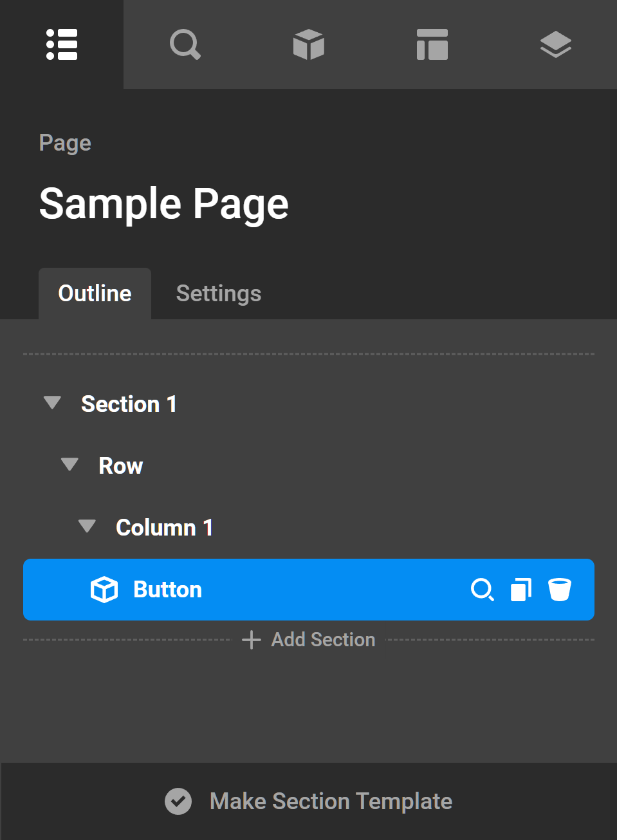Collapse the Section 1 tree arrow
The height and width of the screenshot is (840, 617).
point(52,403)
